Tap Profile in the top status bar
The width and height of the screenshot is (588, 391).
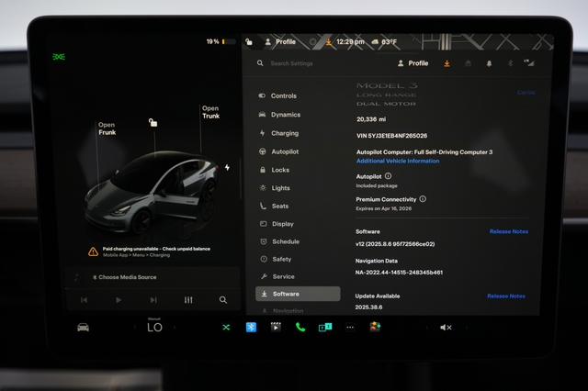(x=280, y=42)
